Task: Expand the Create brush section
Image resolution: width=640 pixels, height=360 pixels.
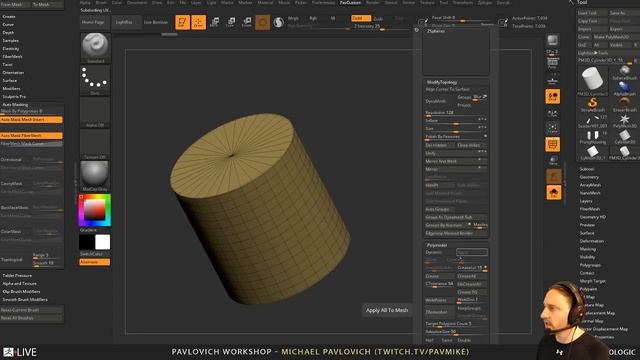Action: [9, 17]
